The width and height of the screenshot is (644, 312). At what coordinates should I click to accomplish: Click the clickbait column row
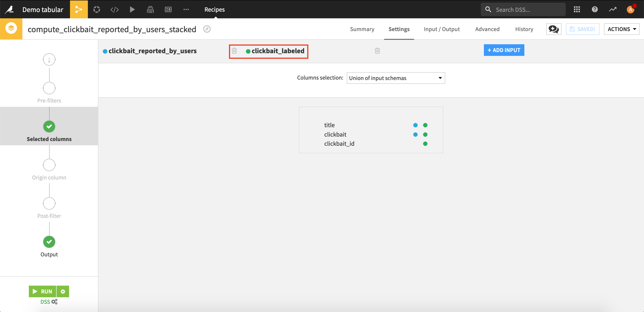371,134
